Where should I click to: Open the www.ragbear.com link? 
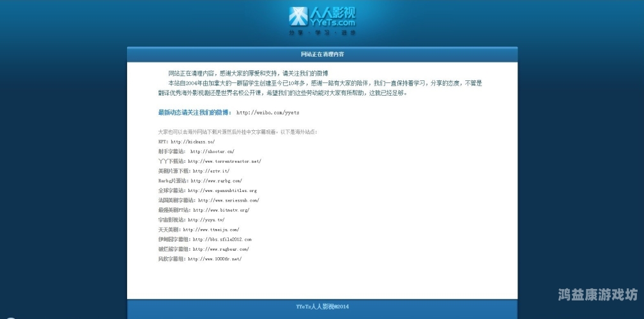[221, 249]
